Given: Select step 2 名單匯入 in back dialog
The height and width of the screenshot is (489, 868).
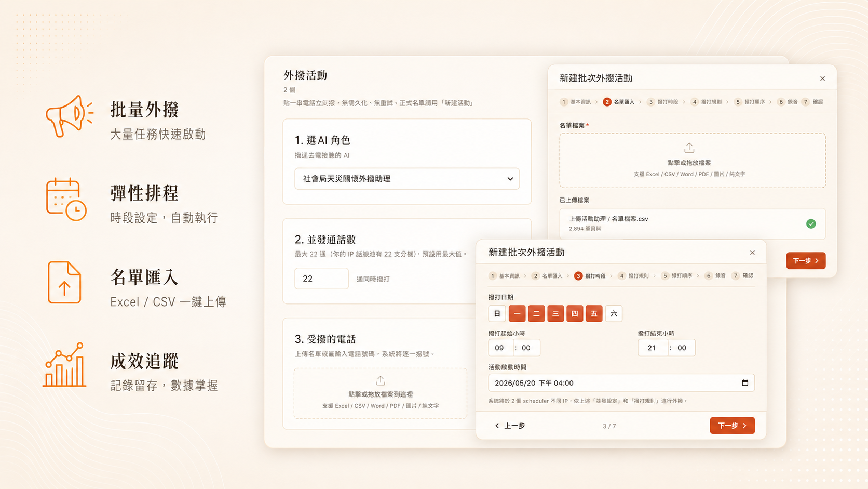Looking at the screenshot, I should (619, 102).
